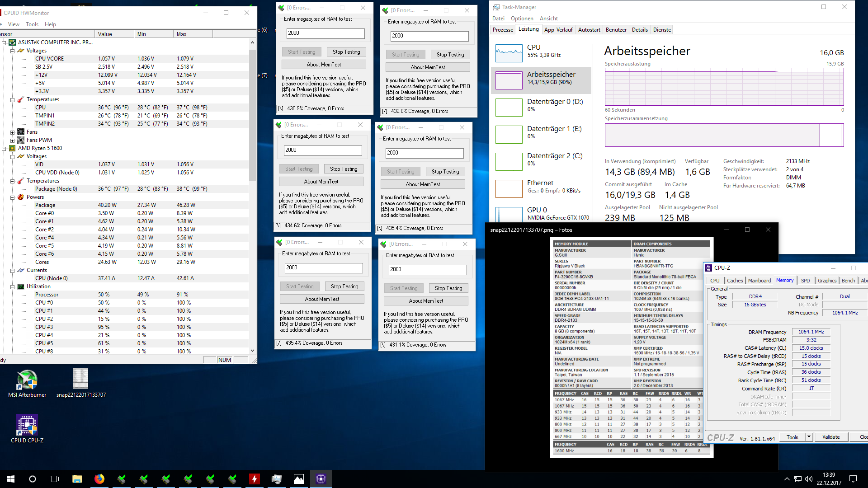Click Stop Testing in the 430.9% coverage MemTest window

pyautogui.click(x=346, y=52)
